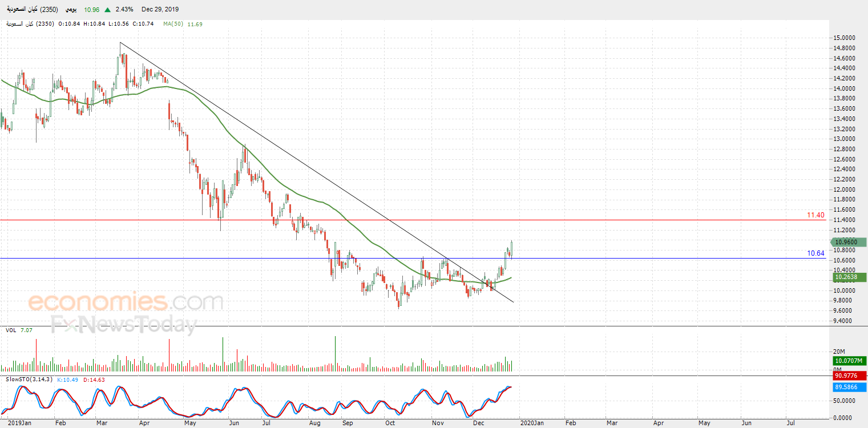
Task: Click the 15.0000 price axis label
Action: (844, 38)
